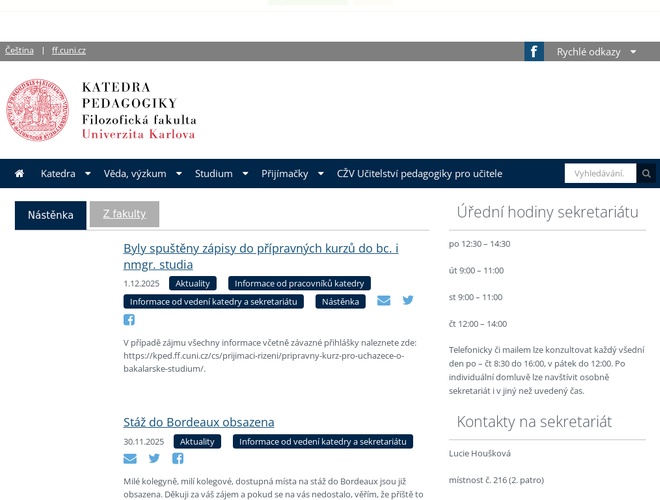
Task: Go to the home icon in navigation
Action: click(19, 174)
